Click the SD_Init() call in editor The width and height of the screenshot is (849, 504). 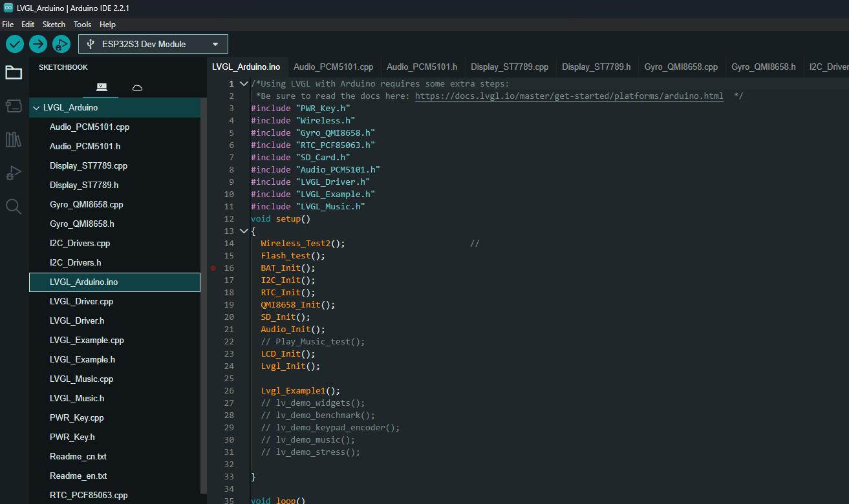[285, 317]
